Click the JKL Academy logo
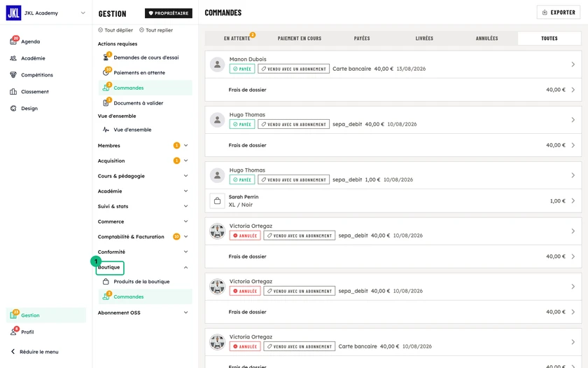588x368 pixels. [13, 13]
